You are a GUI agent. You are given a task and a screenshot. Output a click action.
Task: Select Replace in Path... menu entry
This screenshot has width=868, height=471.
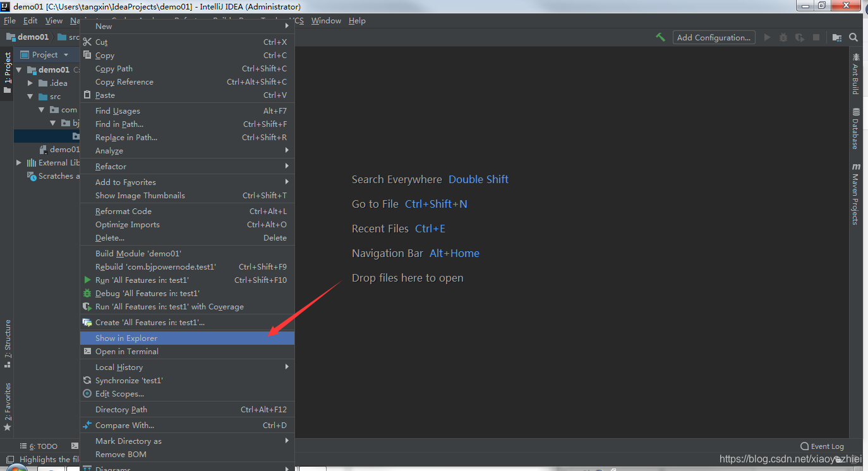tap(187, 138)
